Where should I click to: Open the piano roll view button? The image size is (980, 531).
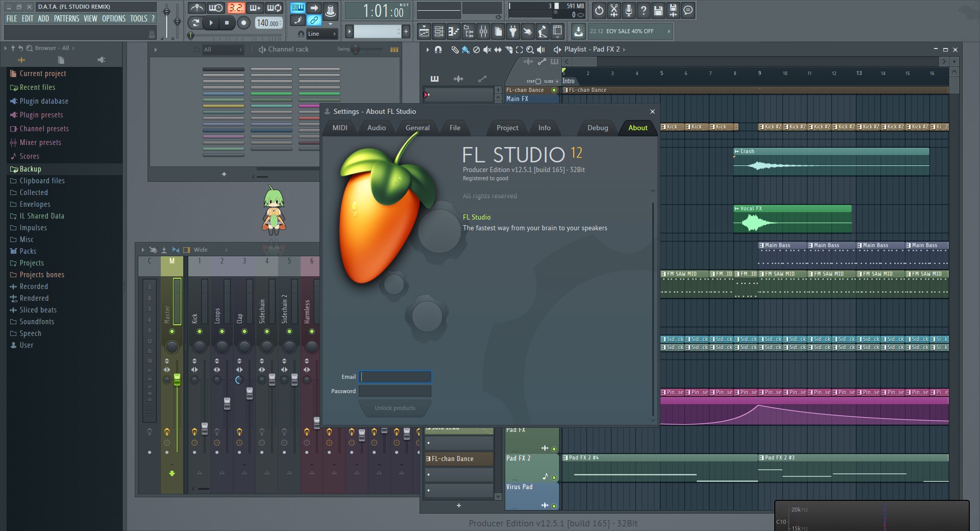pyautogui.click(x=453, y=32)
